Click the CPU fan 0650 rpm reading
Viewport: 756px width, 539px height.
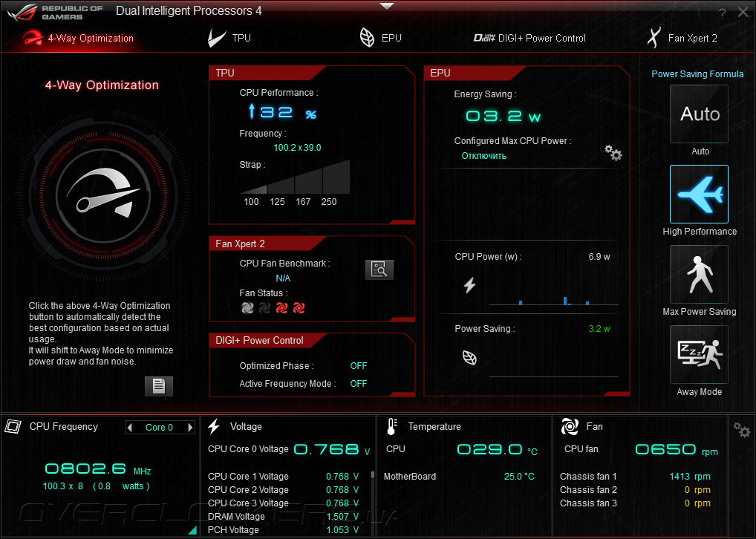pos(677,450)
